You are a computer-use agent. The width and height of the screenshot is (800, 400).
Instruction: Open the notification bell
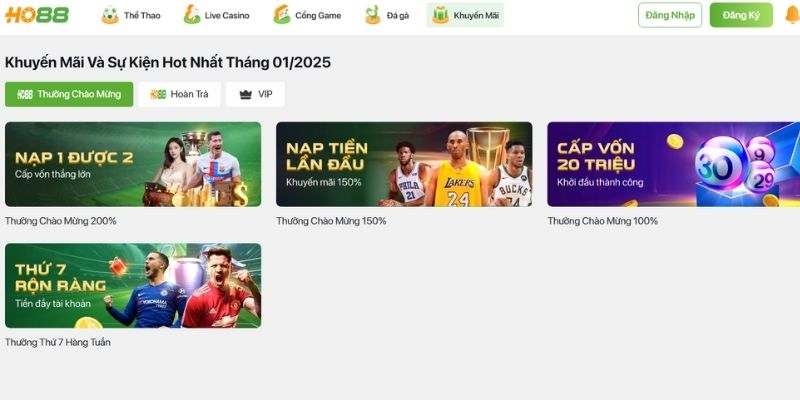pos(792,15)
